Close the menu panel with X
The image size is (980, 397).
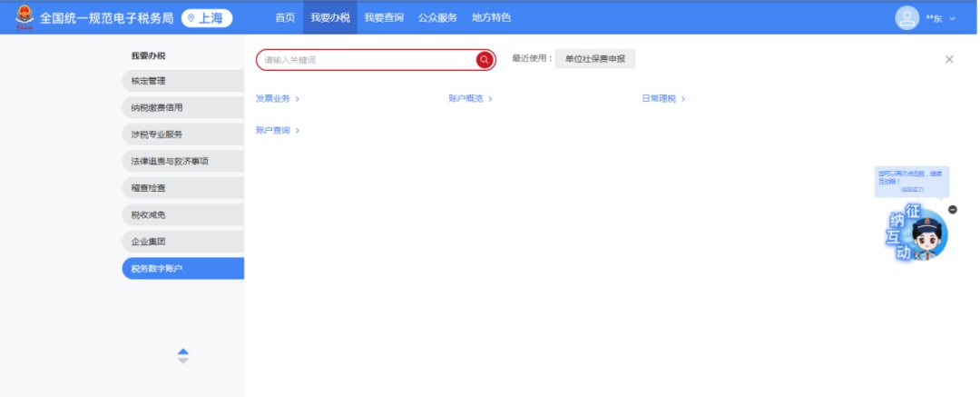coord(949,60)
